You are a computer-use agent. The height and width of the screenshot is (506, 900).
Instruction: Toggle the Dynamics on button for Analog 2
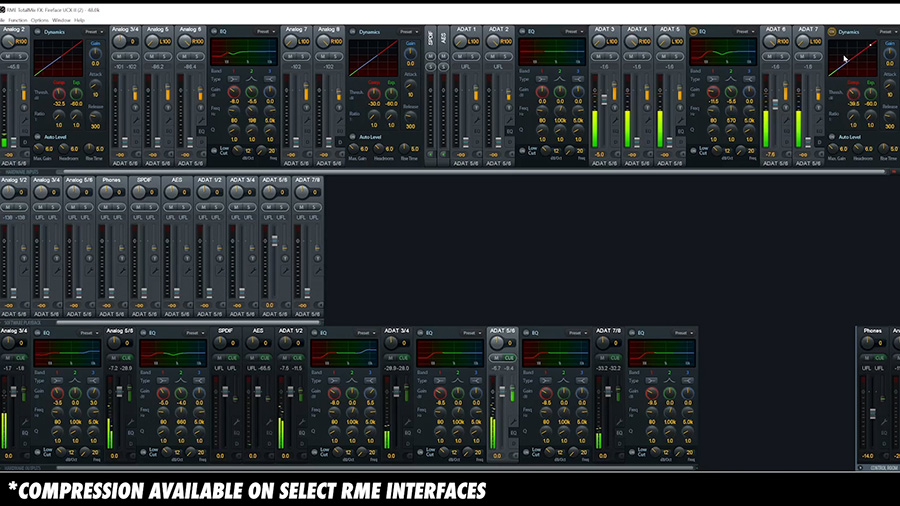38,32
